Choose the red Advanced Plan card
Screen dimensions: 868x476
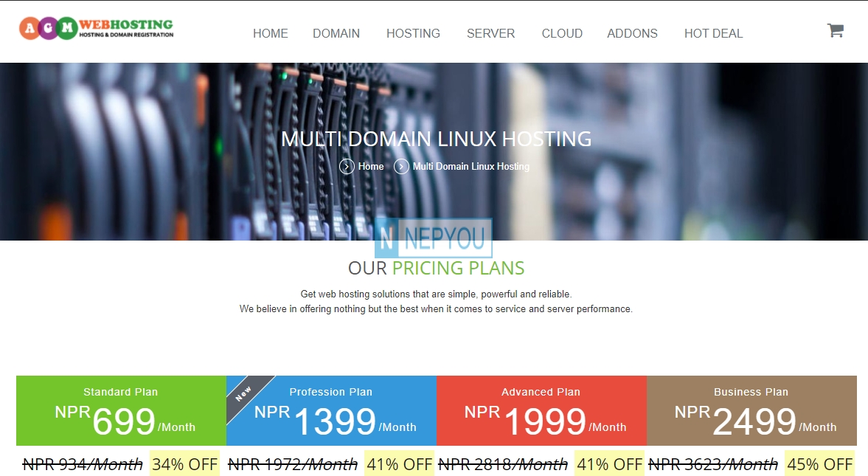pos(541,411)
